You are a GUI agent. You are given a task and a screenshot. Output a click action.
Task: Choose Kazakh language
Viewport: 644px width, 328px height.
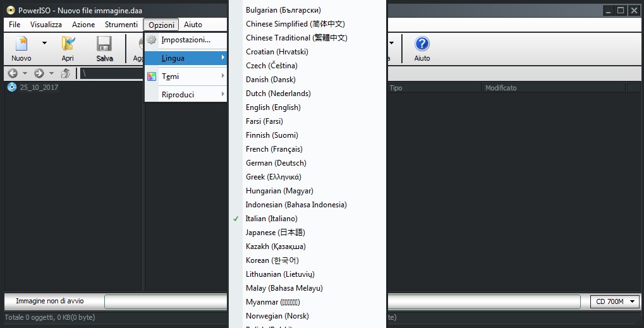[308, 246]
